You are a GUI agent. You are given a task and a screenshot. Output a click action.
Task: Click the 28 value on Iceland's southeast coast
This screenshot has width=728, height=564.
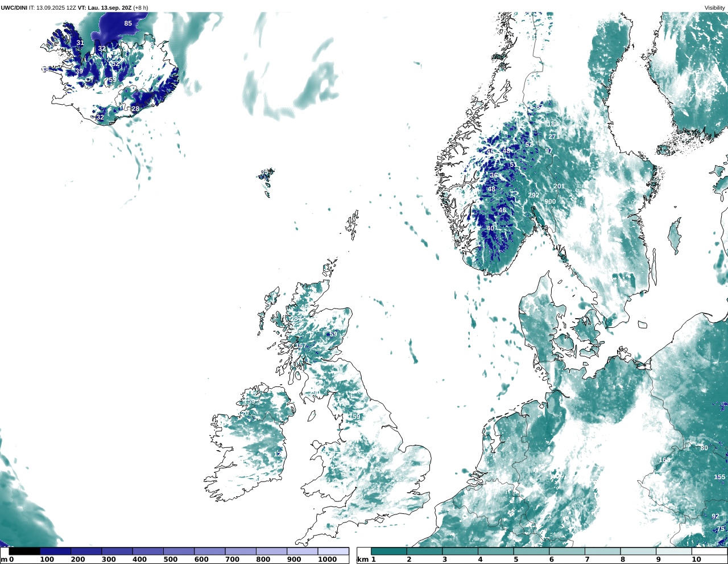(x=135, y=109)
